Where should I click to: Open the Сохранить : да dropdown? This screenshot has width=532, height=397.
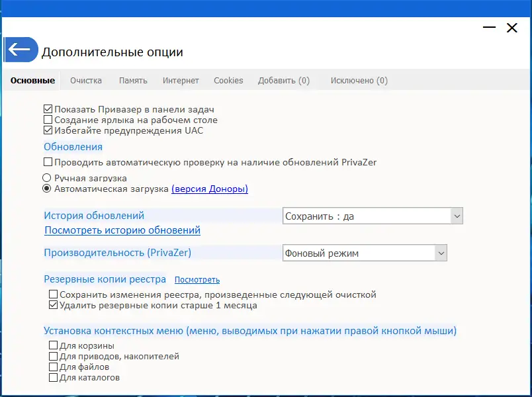tap(458, 215)
